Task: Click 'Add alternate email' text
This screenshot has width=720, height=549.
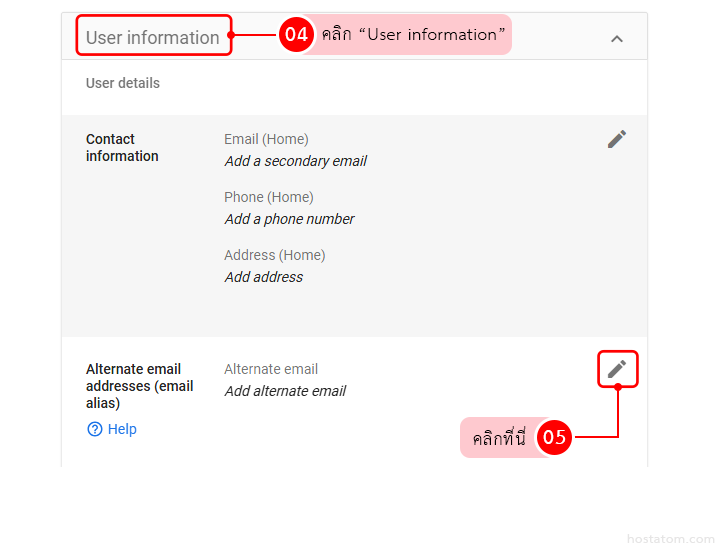Action: tap(285, 391)
